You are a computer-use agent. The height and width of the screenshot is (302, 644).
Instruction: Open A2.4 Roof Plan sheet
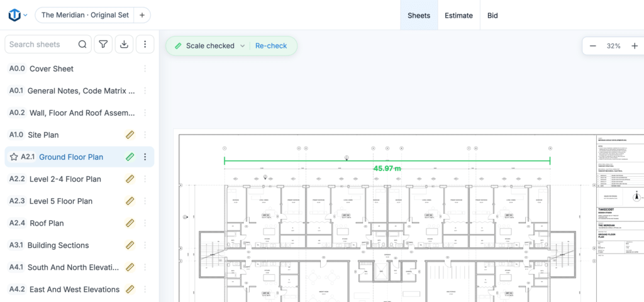point(79,223)
